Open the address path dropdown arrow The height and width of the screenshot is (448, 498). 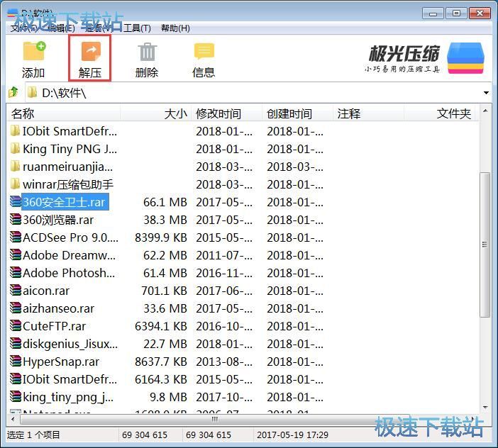[486, 93]
